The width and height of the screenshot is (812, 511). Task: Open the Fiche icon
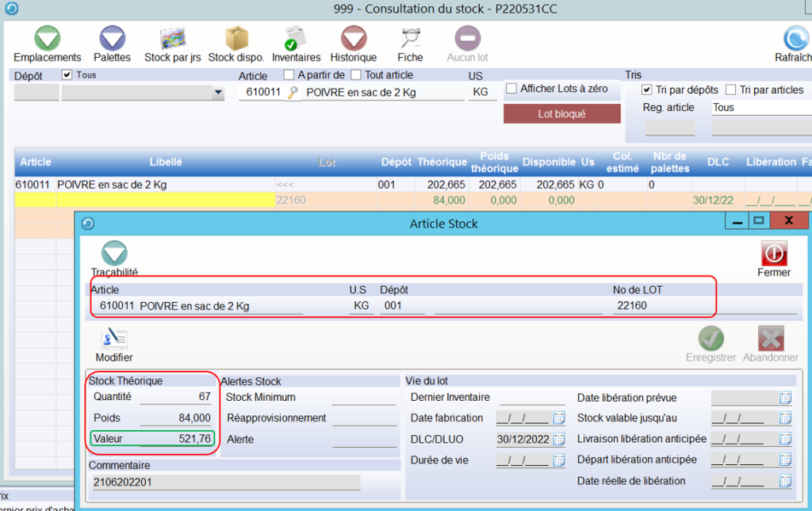click(410, 39)
